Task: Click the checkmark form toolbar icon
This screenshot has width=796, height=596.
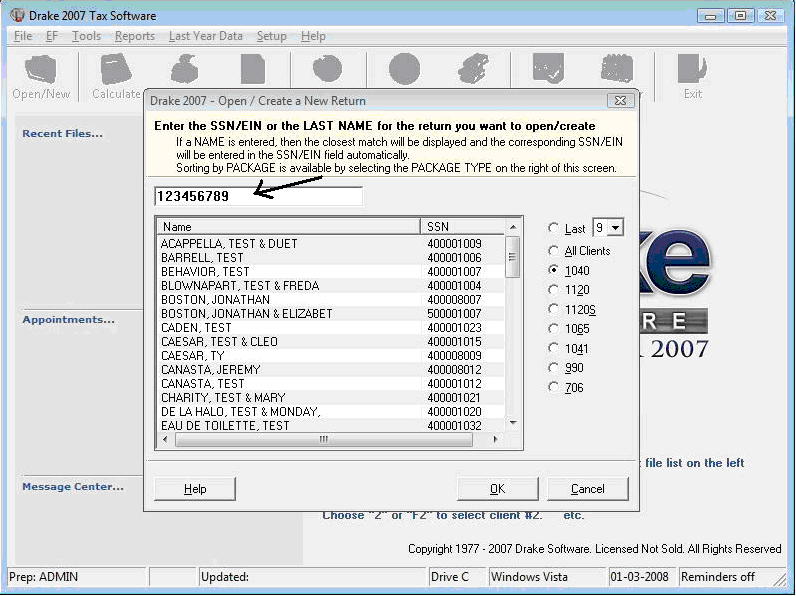Action: [548, 68]
